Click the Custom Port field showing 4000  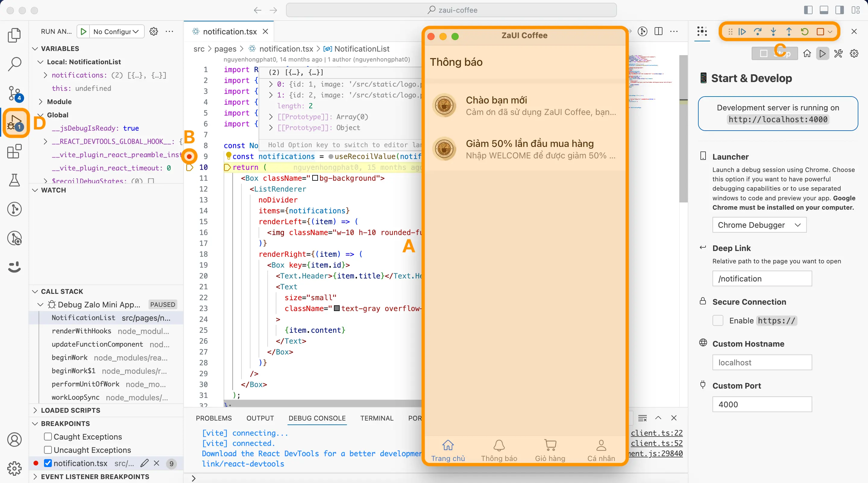point(762,404)
